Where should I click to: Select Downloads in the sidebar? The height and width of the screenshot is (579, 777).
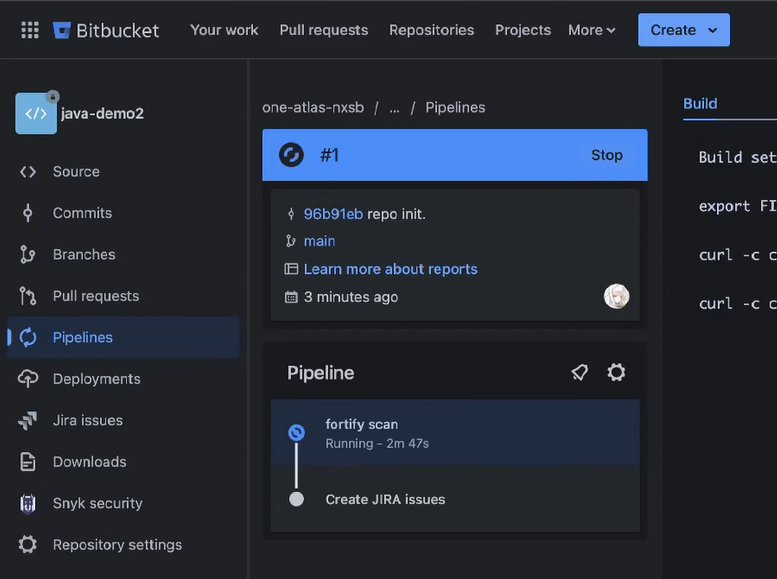tap(123, 462)
